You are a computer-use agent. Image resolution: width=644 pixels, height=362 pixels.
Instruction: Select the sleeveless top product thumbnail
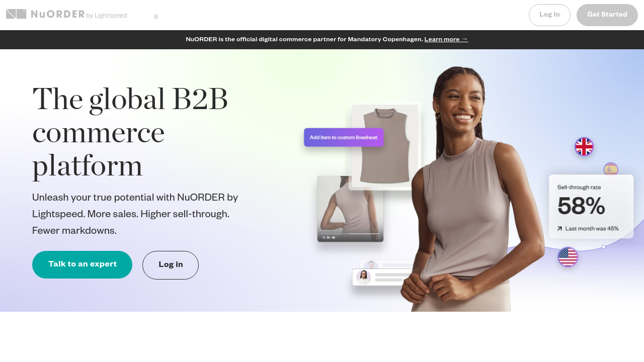(x=385, y=146)
